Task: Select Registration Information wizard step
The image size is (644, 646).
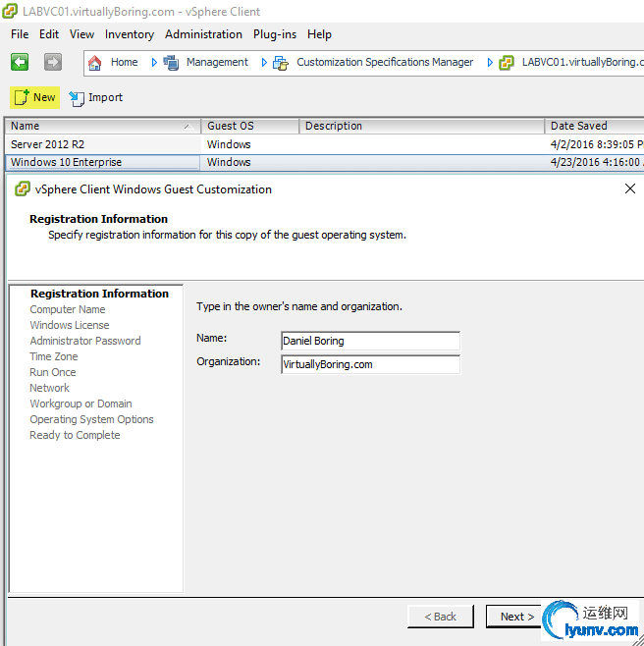Action: (99, 294)
